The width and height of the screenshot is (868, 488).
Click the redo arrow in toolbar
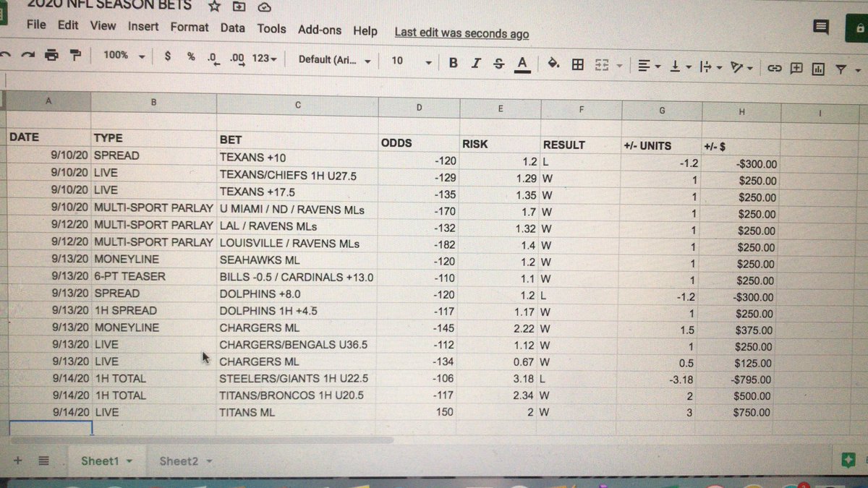tap(28, 55)
